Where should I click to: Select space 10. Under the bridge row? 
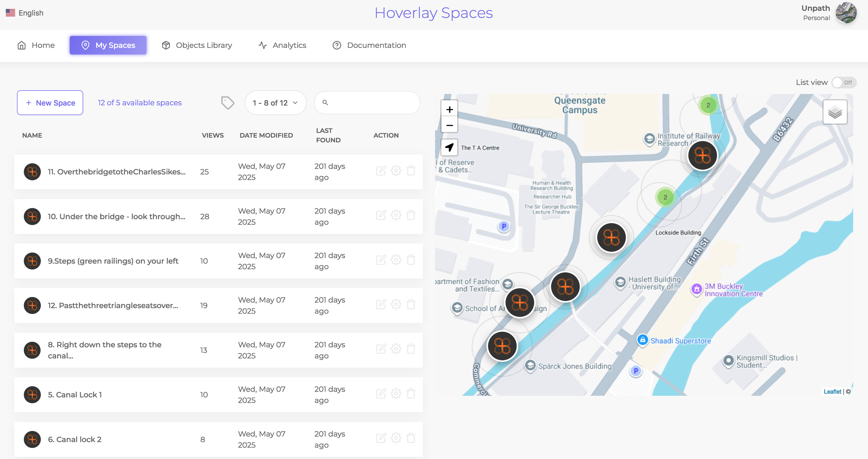116,216
